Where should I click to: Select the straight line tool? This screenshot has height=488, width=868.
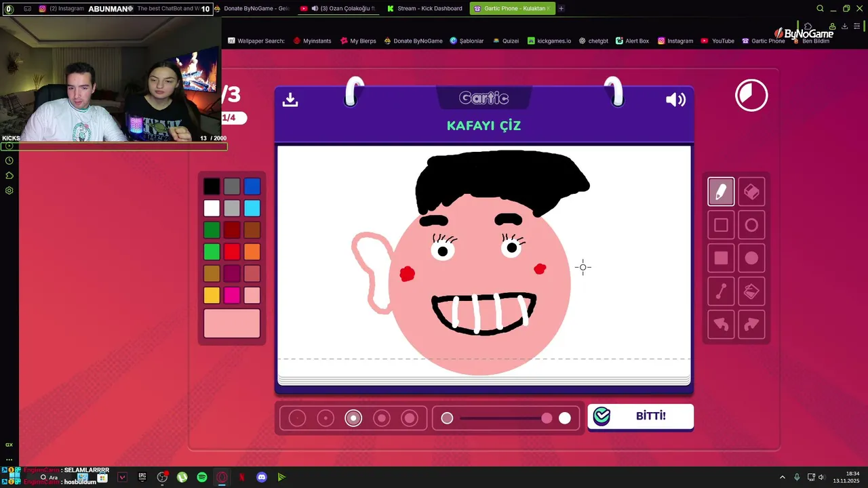click(721, 291)
